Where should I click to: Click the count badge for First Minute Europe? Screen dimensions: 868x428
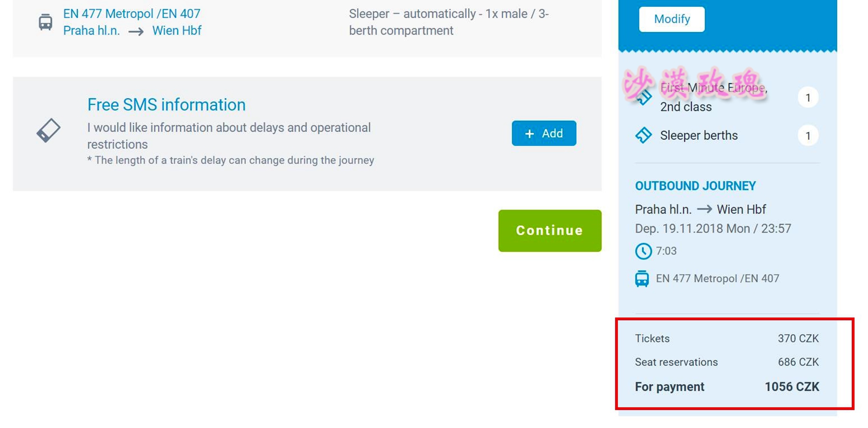808,98
